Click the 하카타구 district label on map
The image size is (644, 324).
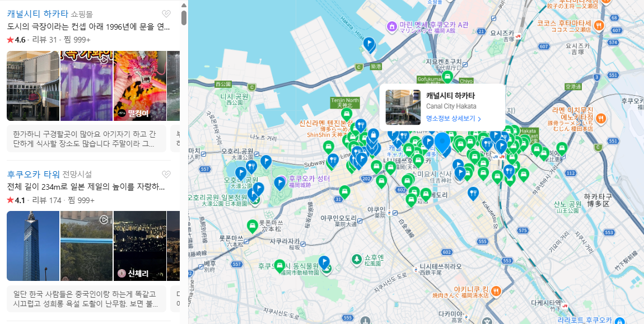pyautogui.click(x=597, y=200)
